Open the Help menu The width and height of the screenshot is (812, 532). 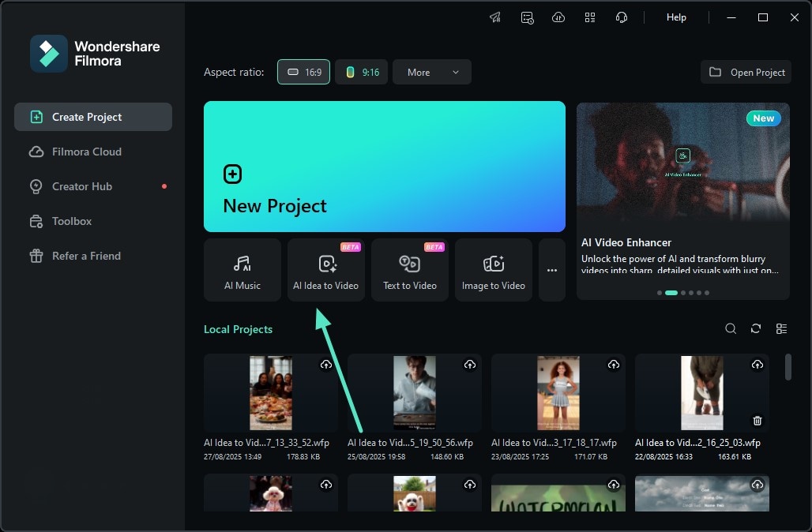point(676,17)
